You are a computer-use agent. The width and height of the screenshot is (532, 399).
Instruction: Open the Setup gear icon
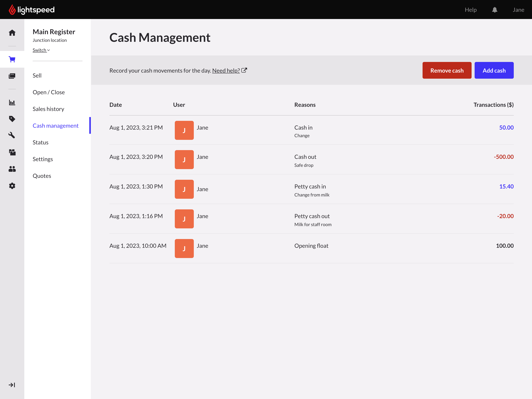coord(12,186)
